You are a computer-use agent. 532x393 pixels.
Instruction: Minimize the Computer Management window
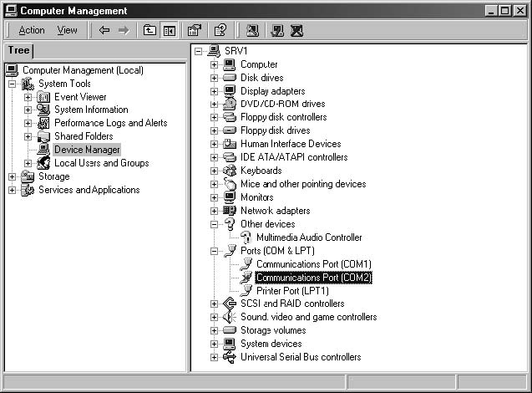490,11
